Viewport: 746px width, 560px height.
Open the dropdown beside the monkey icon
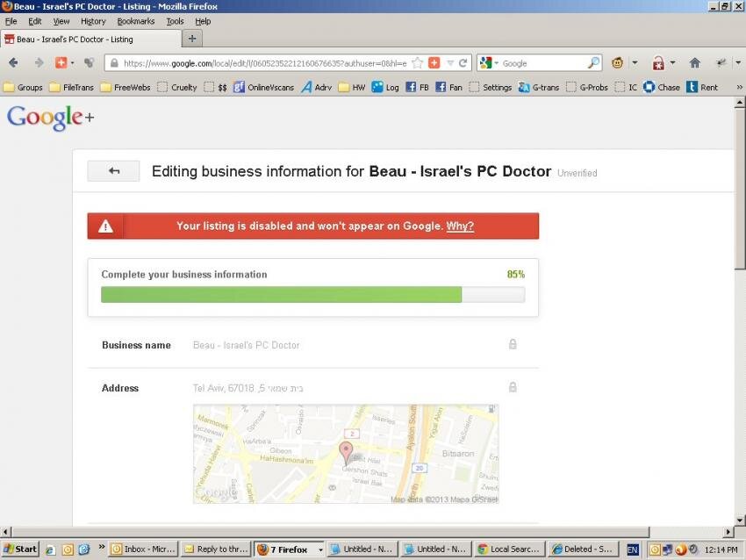click(635, 63)
